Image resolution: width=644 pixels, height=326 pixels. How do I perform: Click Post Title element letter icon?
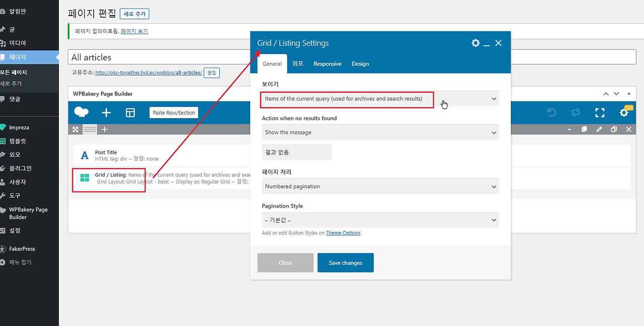point(85,155)
